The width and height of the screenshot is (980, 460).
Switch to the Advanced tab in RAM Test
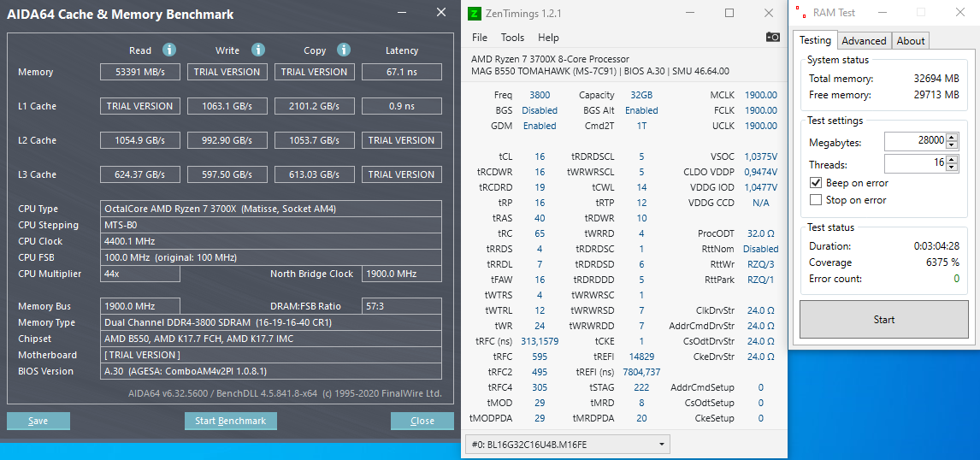(864, 41)
